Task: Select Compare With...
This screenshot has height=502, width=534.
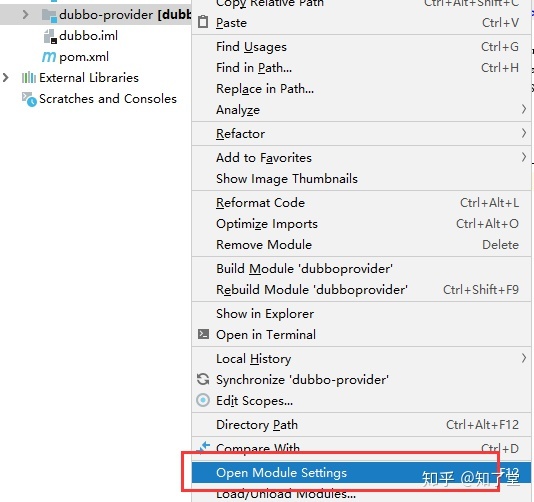Action: pos(361,449)
